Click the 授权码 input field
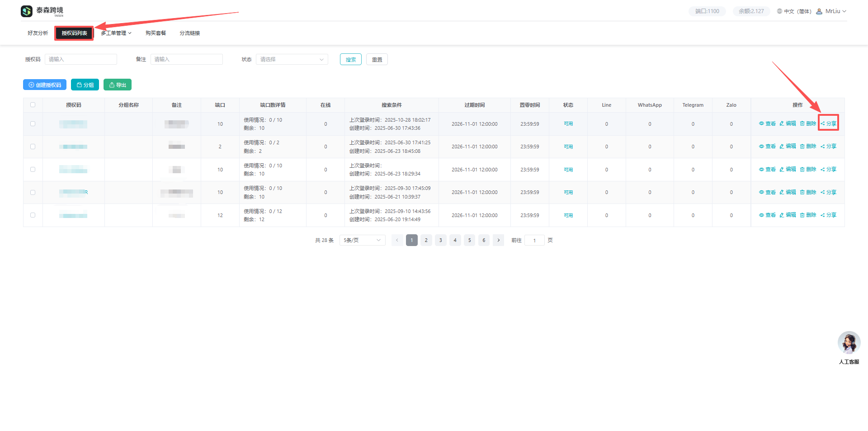The height and width of the screenshot is (431, 868). point(80,59)
